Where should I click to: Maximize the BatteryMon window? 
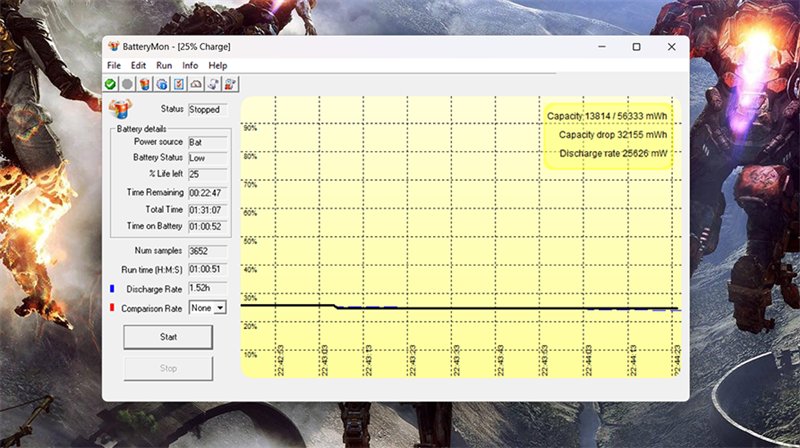click(636, 46)
